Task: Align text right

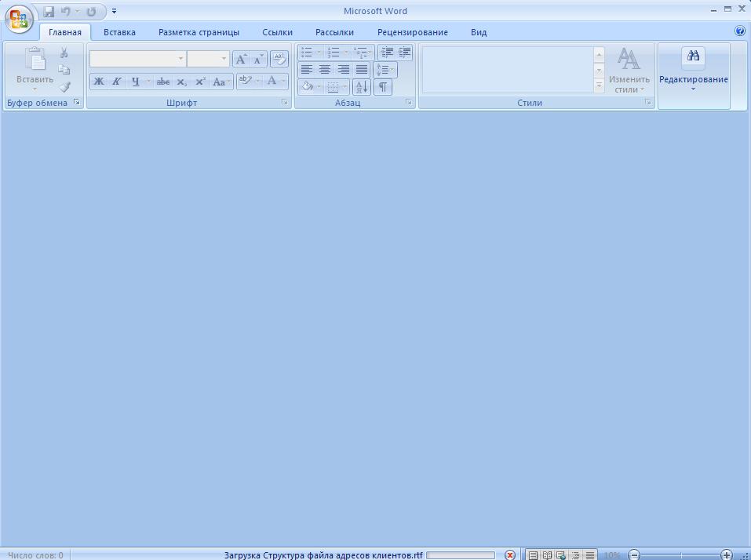Action: point(344,69)
